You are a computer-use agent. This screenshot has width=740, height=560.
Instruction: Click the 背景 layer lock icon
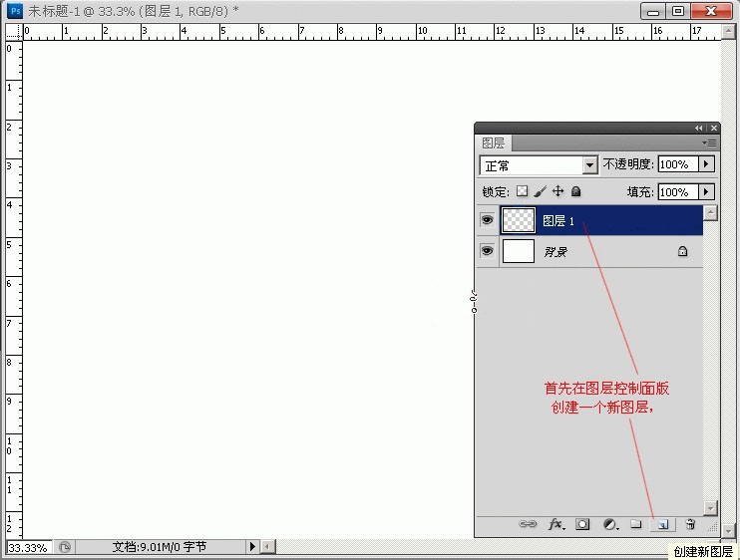(x=682, y=251)
